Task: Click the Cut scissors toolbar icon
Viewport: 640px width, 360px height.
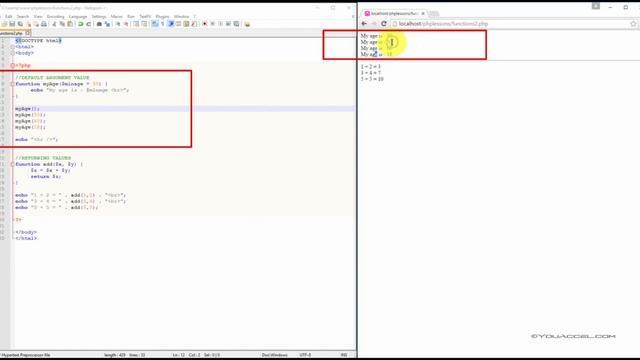Action: click(x=54, y=24)
